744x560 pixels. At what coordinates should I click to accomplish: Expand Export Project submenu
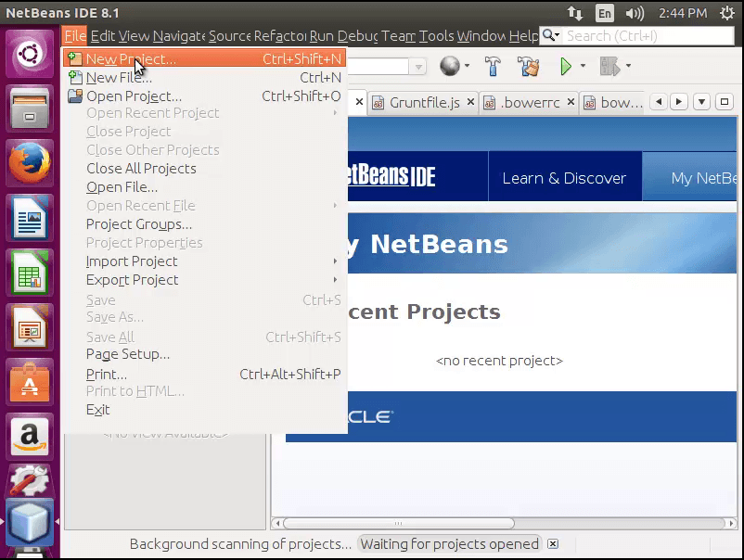pos(204,280)
